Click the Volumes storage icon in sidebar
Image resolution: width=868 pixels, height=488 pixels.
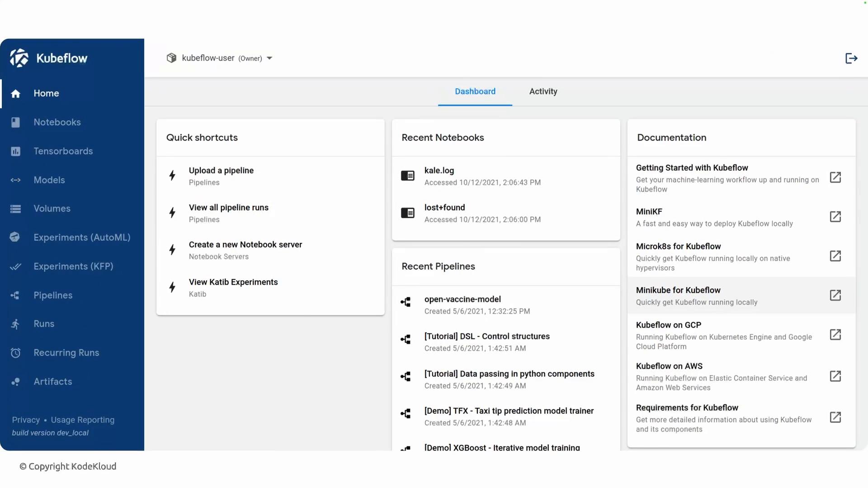tap(16, 209)
